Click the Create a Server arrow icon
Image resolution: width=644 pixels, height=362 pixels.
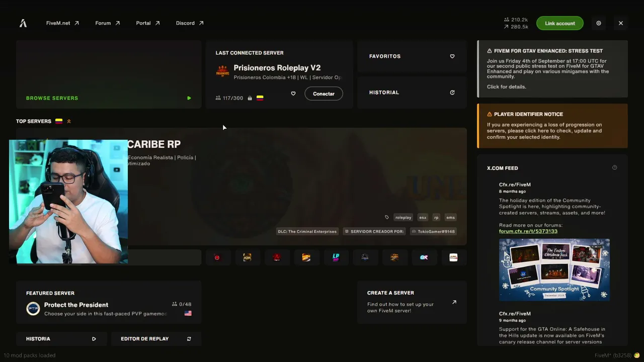pos(454,302)
